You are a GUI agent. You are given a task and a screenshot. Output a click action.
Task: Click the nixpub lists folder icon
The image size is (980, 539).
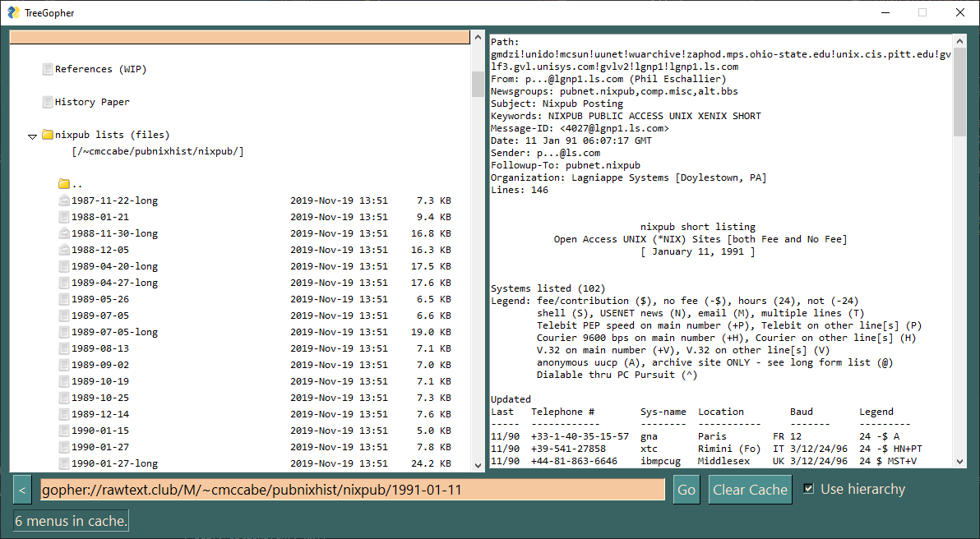point(48,135)
